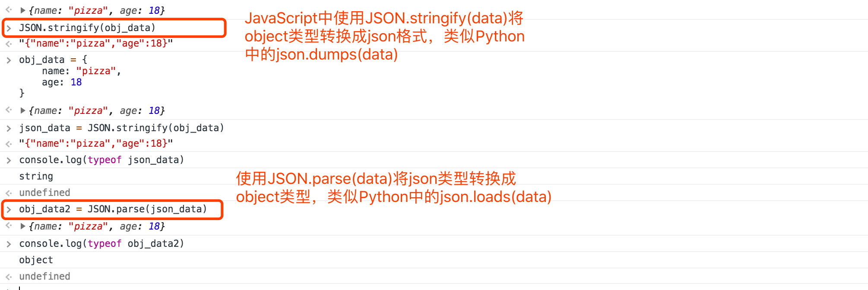
Task: Click the input chevron beside console.log(typeof json_data)
Action: [9, 160]
